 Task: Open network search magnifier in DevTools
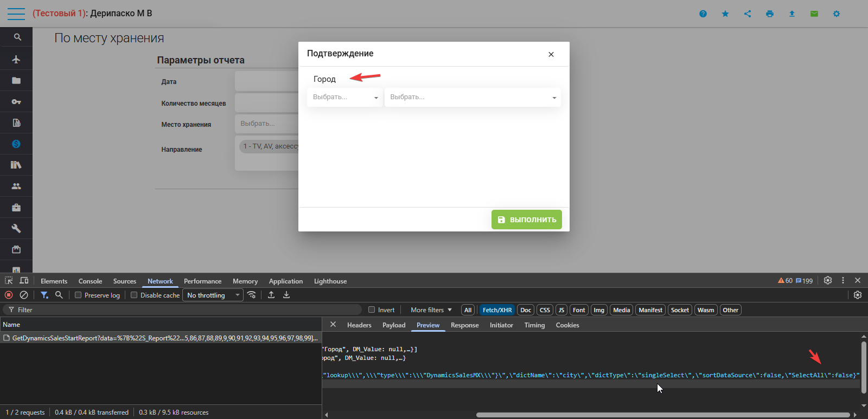(59, 295)
